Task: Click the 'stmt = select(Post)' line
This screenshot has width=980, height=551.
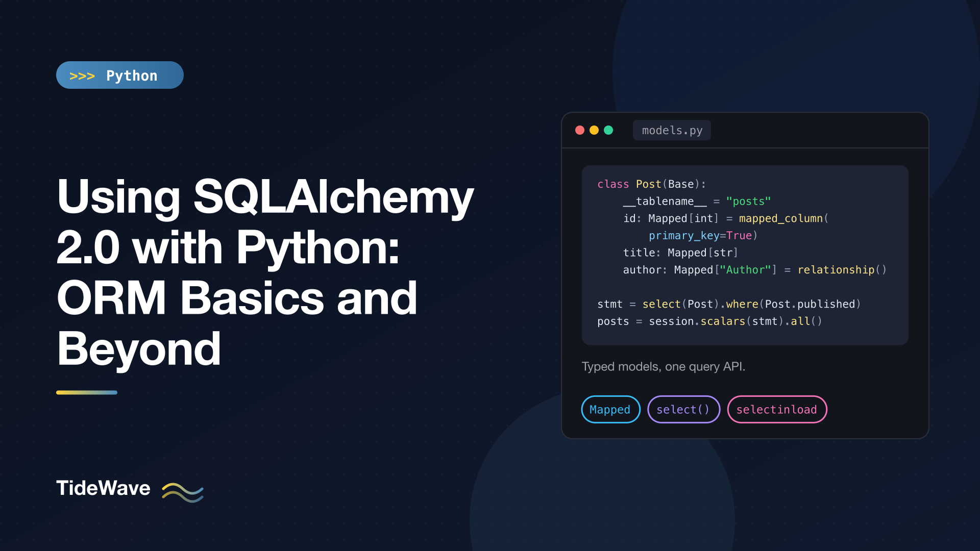Action: click(x=729, y=304)
